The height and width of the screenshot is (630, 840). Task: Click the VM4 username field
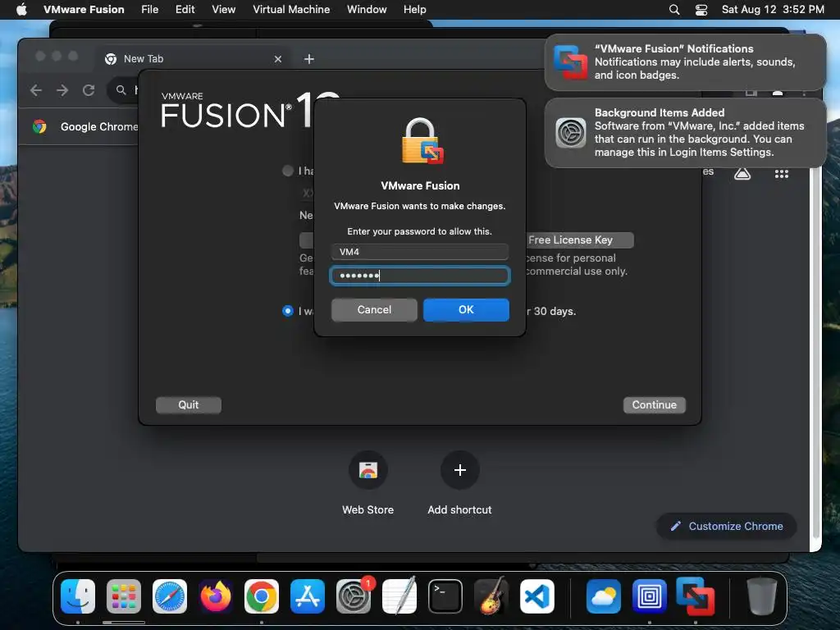click(420, 252)
